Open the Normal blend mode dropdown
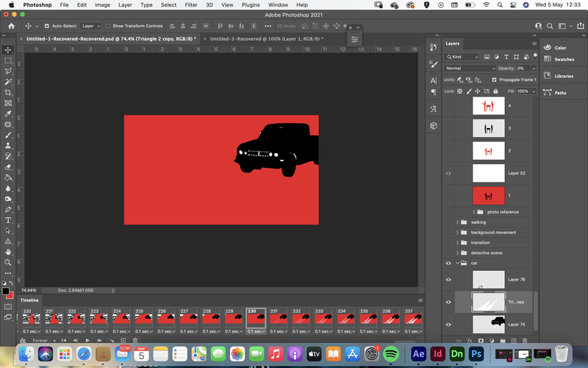The height and width of the screenshot is (368, 588). pyautogui.click(x=470, y=68)
